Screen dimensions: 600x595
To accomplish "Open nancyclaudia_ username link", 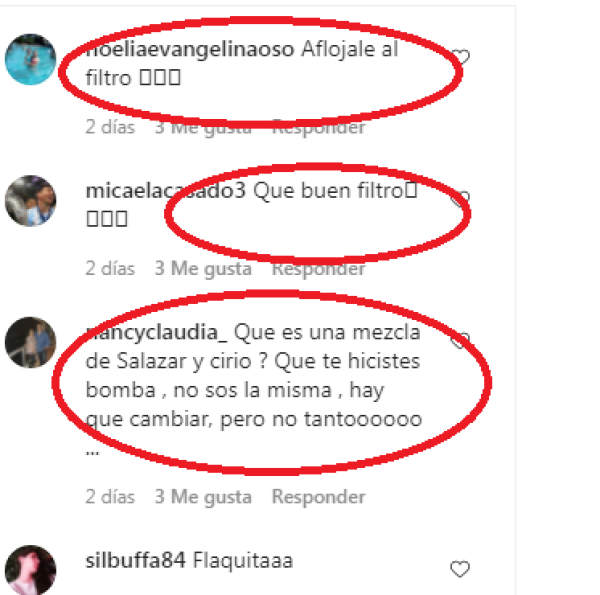I will tap(157, 332).
